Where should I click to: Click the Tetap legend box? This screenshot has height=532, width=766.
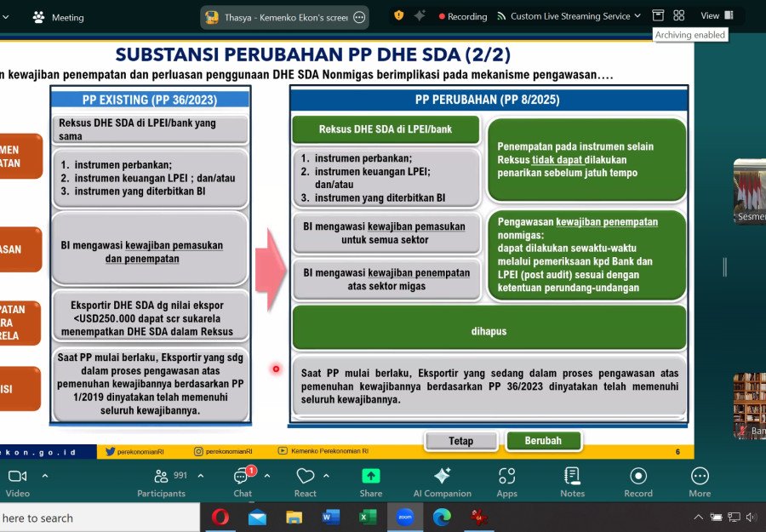pyautogui.click(x=460, y=441)
